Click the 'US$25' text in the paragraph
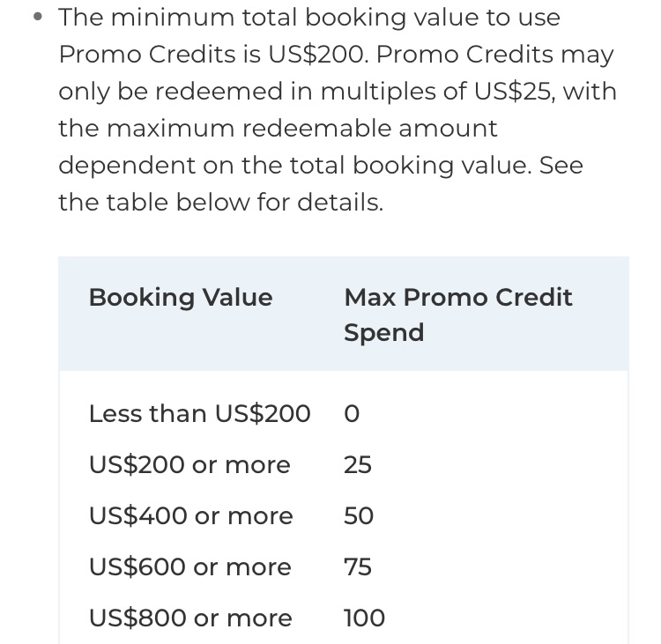Viewport: 661px width, 644px height. pyautogui.click(x=514, y=92)
